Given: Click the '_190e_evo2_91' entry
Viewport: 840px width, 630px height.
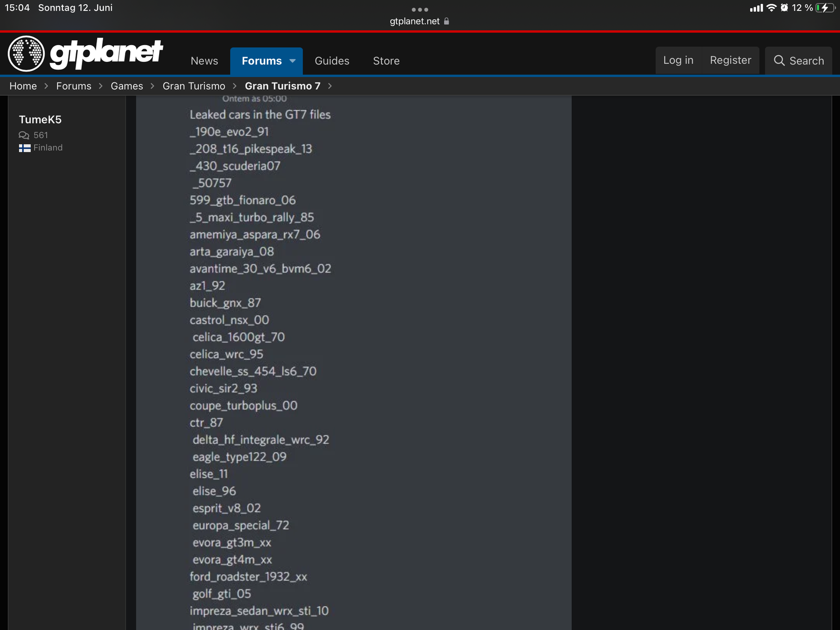Looking at the screenshot, I should [229, 132].
